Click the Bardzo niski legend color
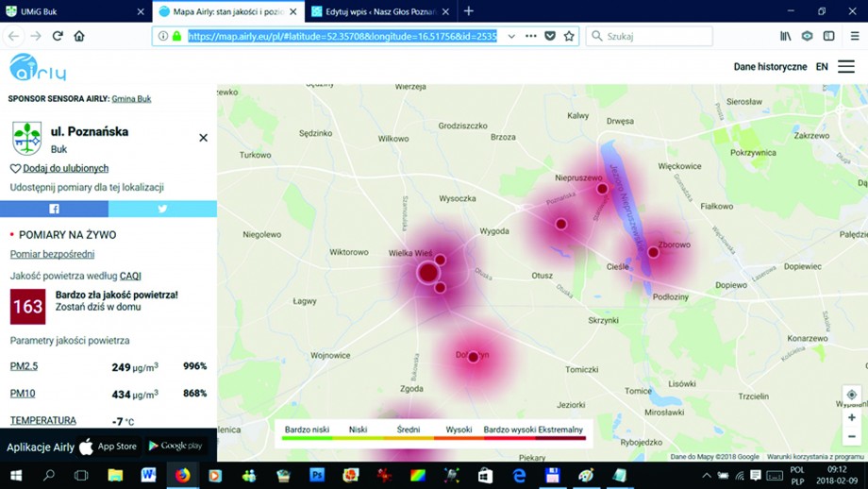 click(x=308, y=438)
